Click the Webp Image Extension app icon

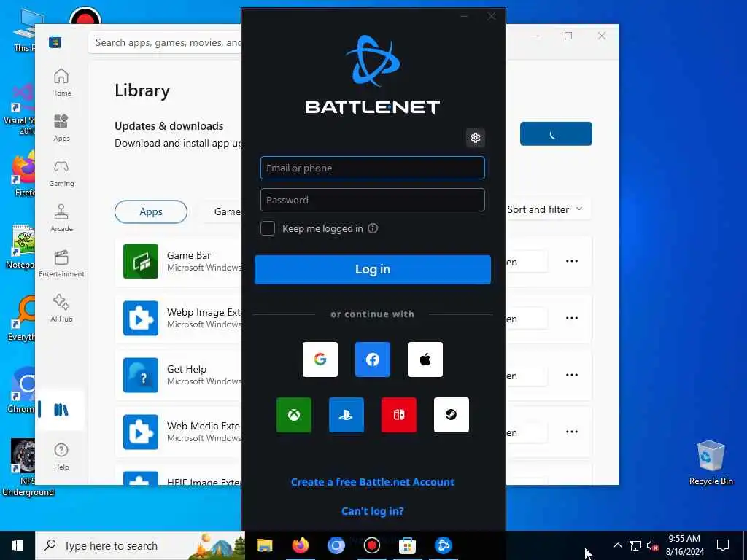[141, 318]
